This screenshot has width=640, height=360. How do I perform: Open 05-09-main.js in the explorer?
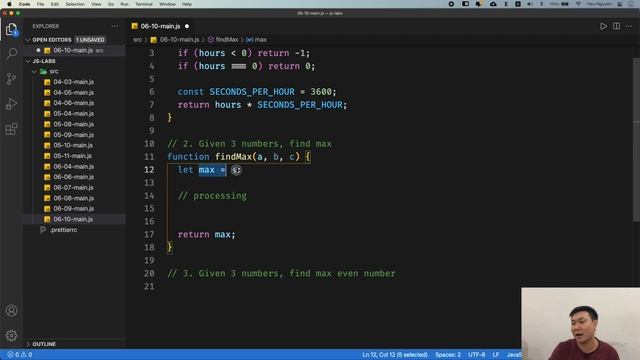(x=75, y=135)
